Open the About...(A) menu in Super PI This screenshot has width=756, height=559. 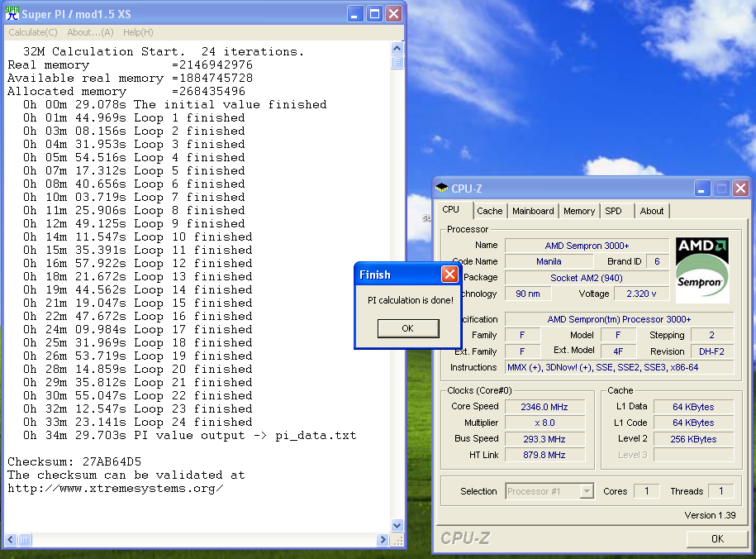click(x=90, y=32)
